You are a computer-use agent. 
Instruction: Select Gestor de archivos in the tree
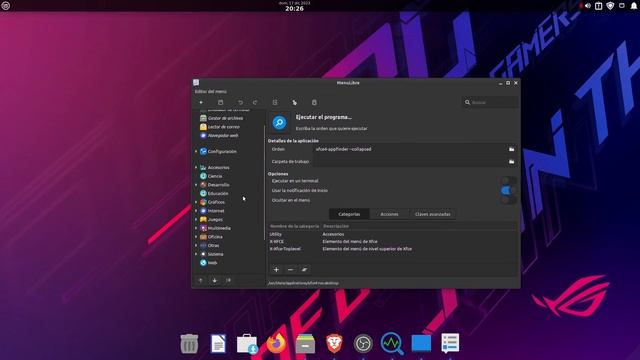click(225, 118)
